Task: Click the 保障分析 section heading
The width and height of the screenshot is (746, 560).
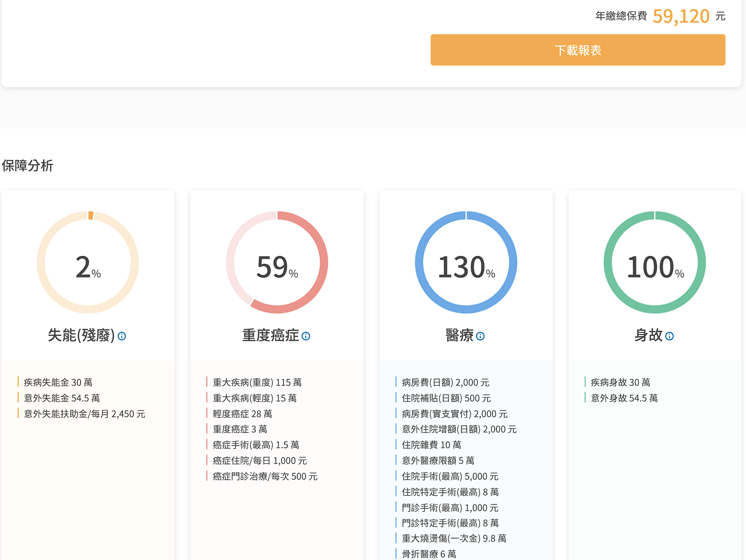Action: coord(28,166)
